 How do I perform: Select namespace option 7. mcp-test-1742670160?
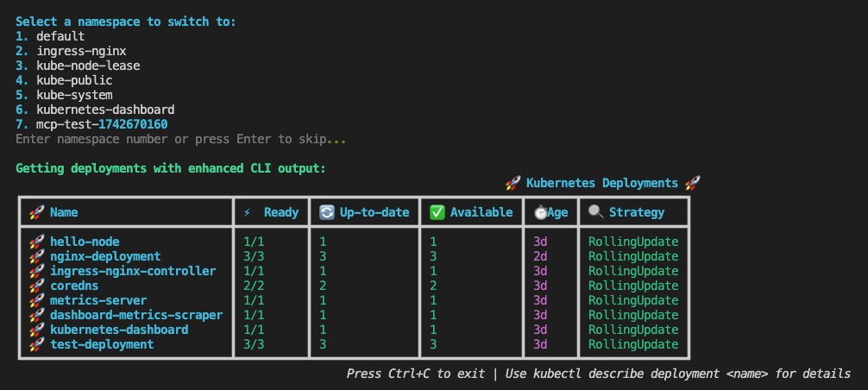(x=92, y=124)
